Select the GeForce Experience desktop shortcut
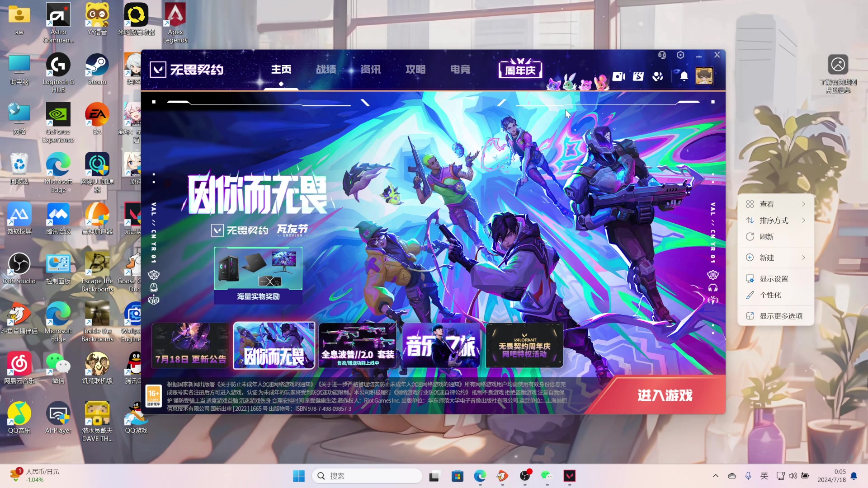 point(58,123)
